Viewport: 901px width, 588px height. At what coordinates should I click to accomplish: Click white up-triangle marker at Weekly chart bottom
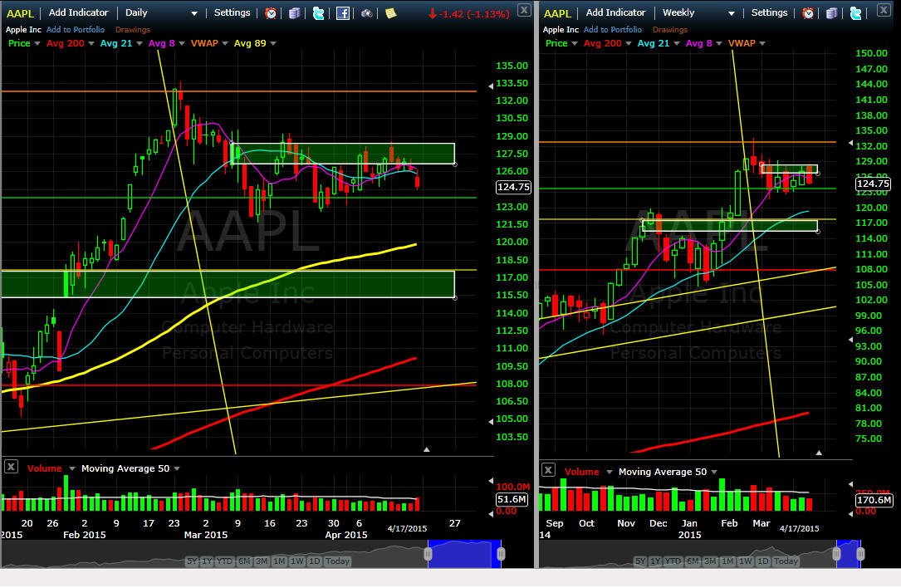tap(819, 453)
